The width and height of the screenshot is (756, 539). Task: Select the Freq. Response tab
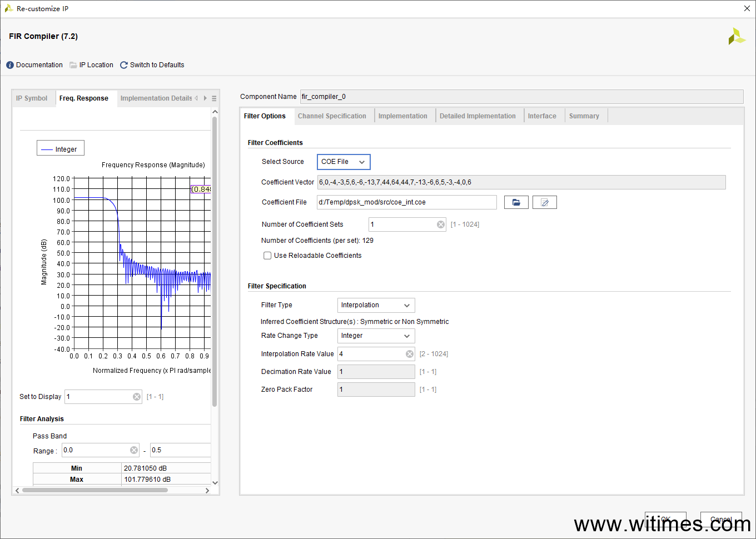[x=84, y=98]
